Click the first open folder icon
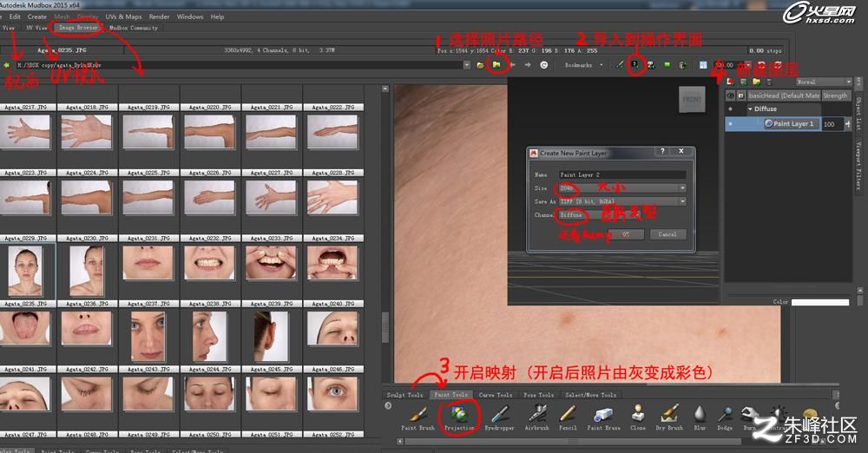 481,65
